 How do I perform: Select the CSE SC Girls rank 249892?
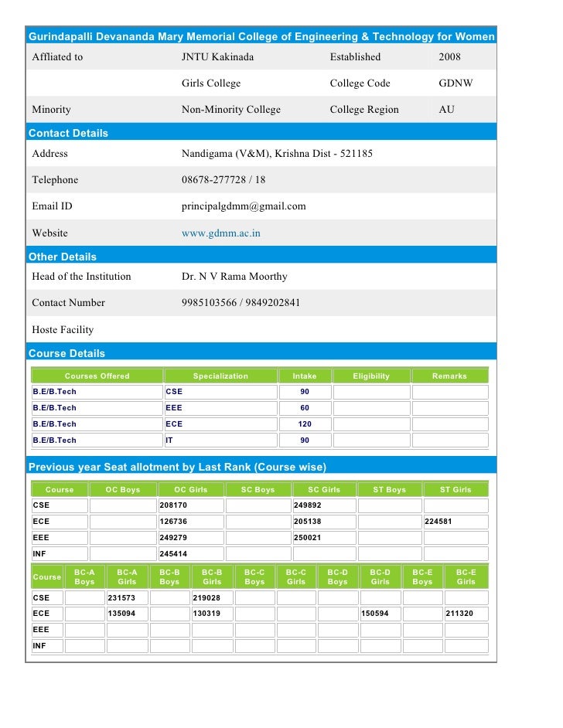[x=308, y=505]
